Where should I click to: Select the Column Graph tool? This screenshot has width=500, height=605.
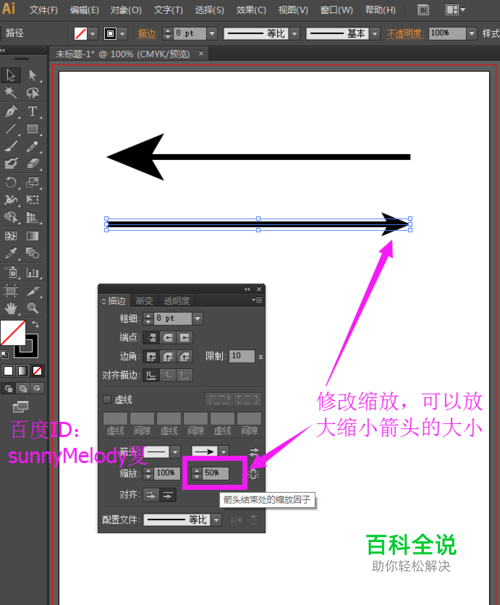click(32, 272)
